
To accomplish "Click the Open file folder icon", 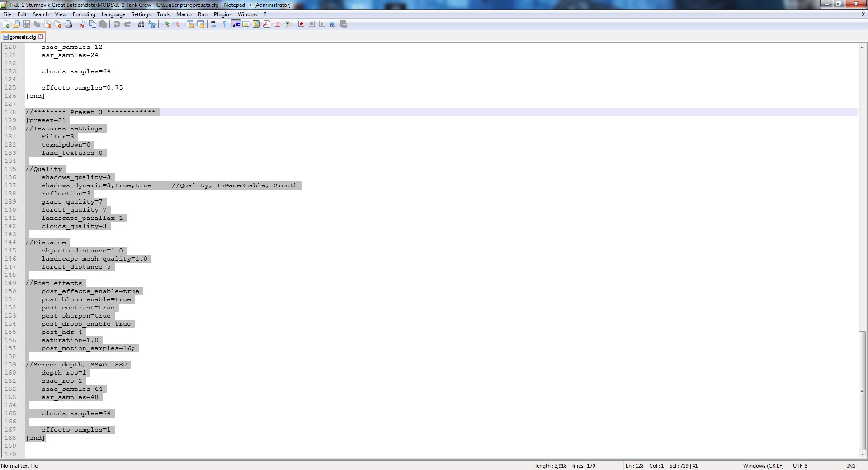I will coord(16,24).
